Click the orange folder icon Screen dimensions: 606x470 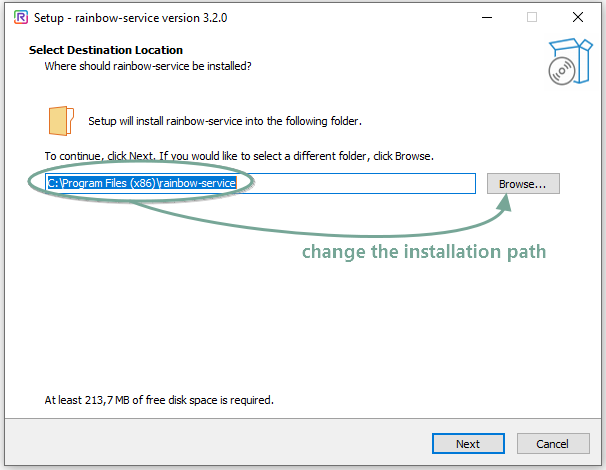coord(61,120)
